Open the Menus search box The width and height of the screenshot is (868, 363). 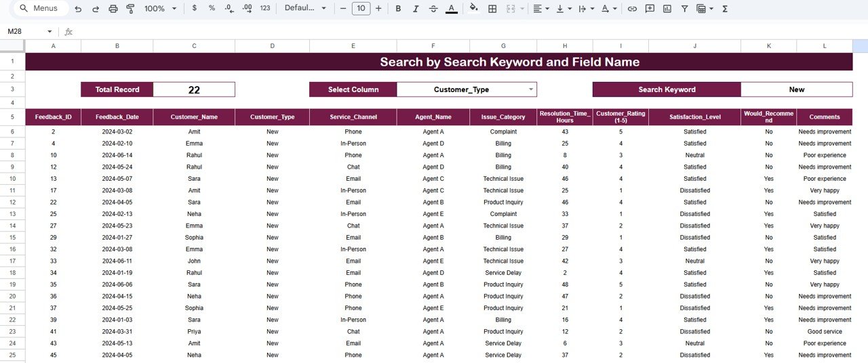coord(41,9)
